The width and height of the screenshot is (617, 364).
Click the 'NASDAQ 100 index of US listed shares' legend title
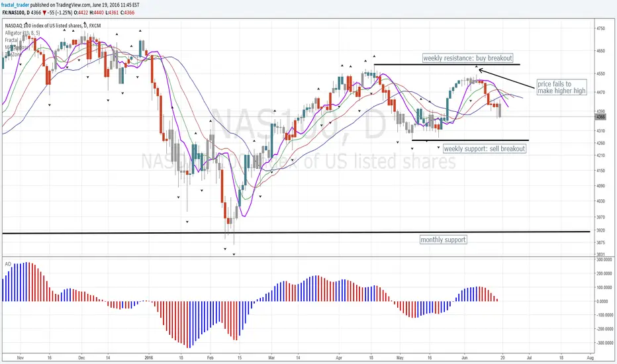43,26
